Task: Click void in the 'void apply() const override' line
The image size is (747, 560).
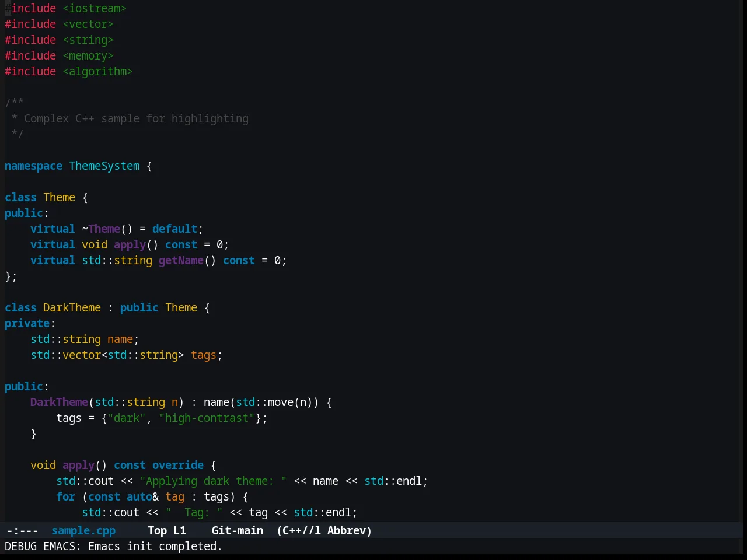Action: tap(43, 465)
